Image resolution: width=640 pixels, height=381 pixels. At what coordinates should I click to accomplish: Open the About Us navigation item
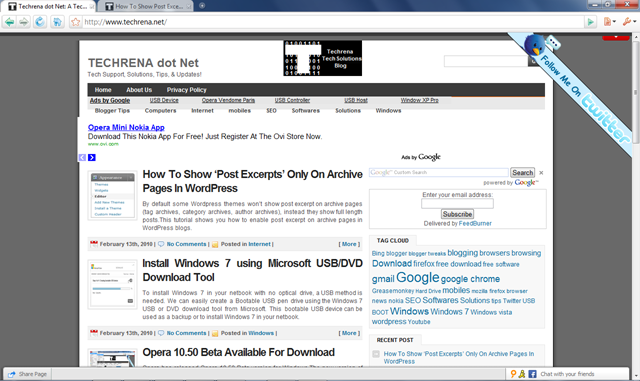point(139,90)
